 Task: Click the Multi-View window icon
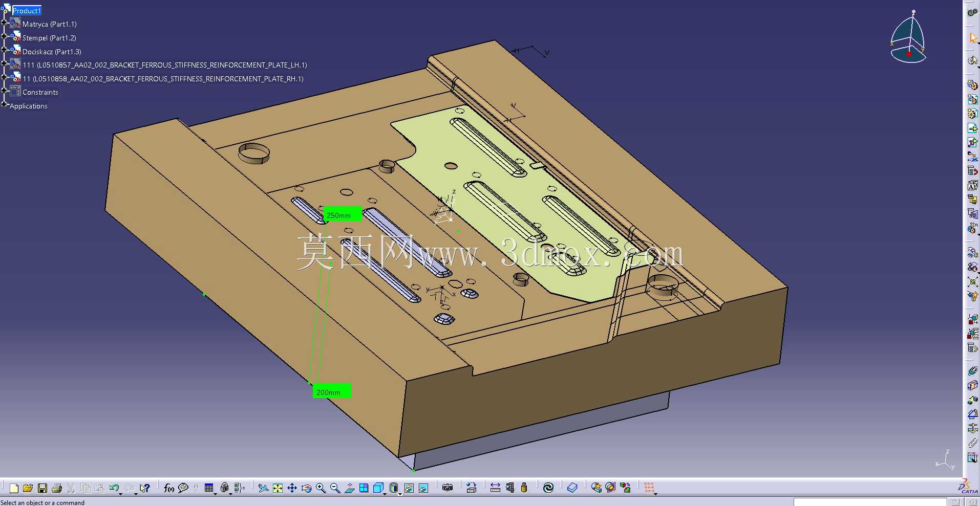364,488
